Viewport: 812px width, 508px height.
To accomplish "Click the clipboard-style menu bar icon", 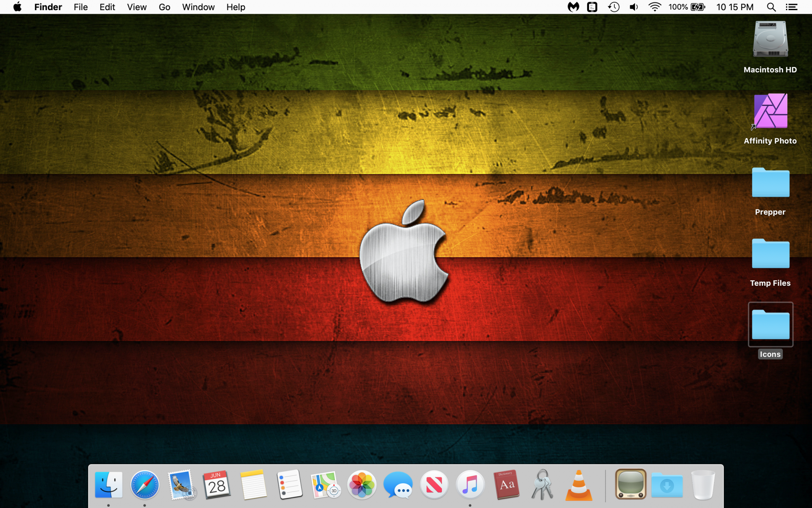I will (x=592, y=7).
